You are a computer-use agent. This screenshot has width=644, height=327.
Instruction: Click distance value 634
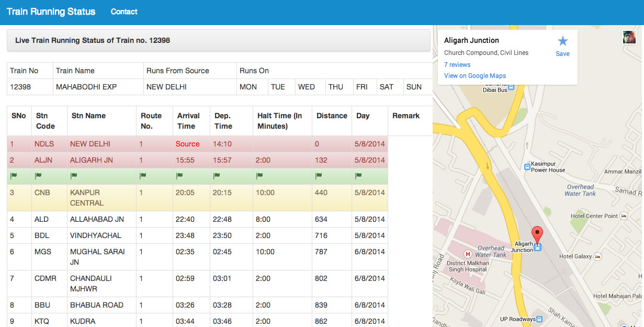(321, 219)
